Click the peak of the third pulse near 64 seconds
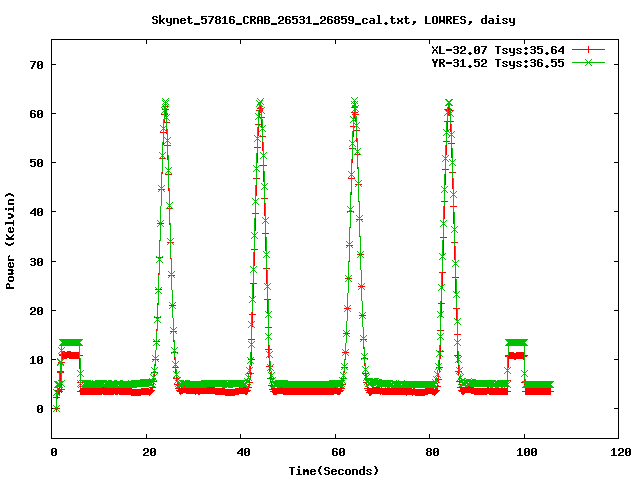The image size is (640, 480). (x=355, y=101)
